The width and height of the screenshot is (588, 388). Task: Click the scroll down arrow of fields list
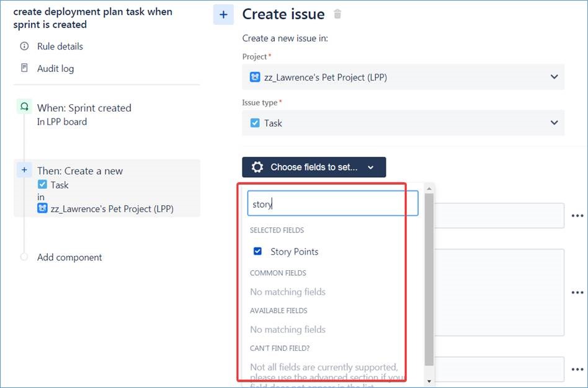(429, 382)
